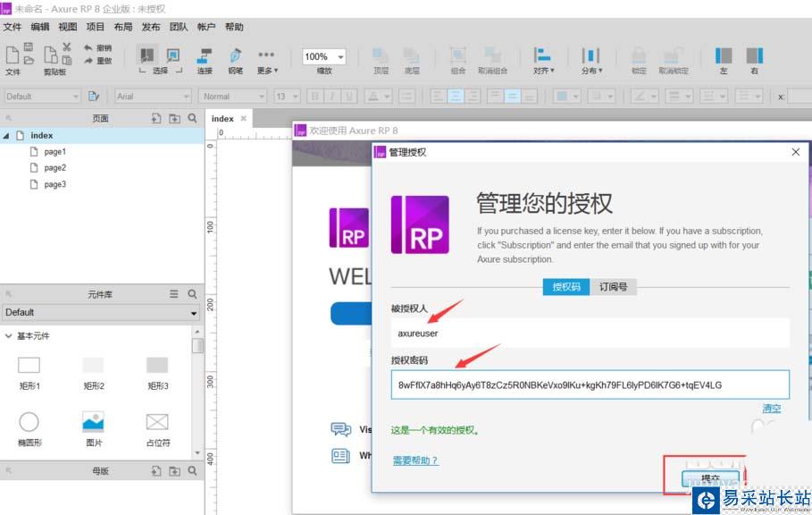Toggle align text center

456,97
